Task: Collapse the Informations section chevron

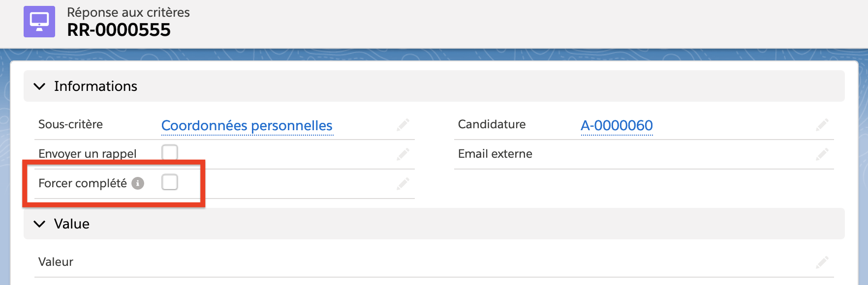Action: [x=39, y=86]
